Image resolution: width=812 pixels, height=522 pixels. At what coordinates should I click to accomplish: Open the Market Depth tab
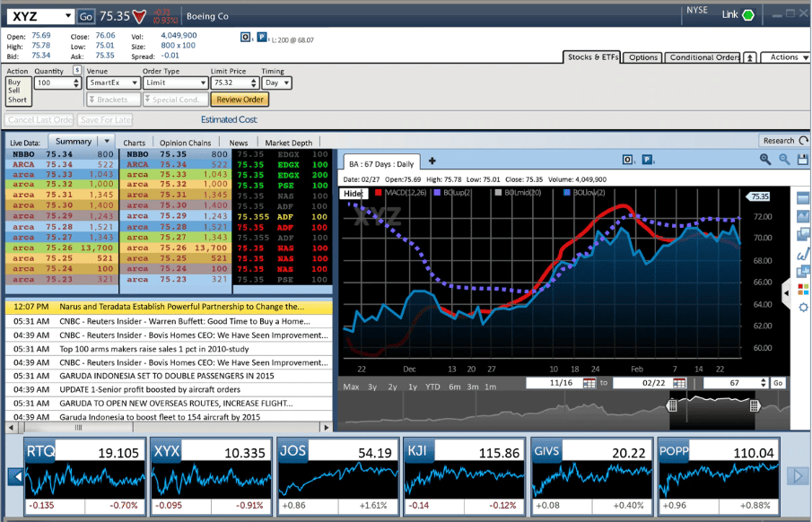(288, 143)
